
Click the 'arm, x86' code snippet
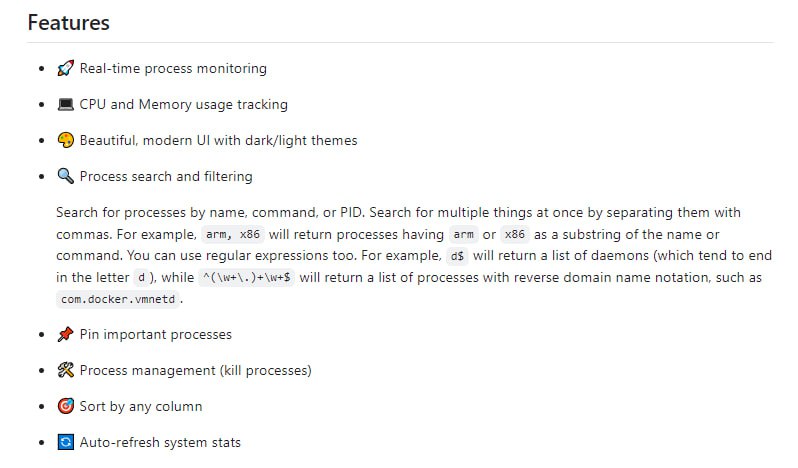[231, 235]
